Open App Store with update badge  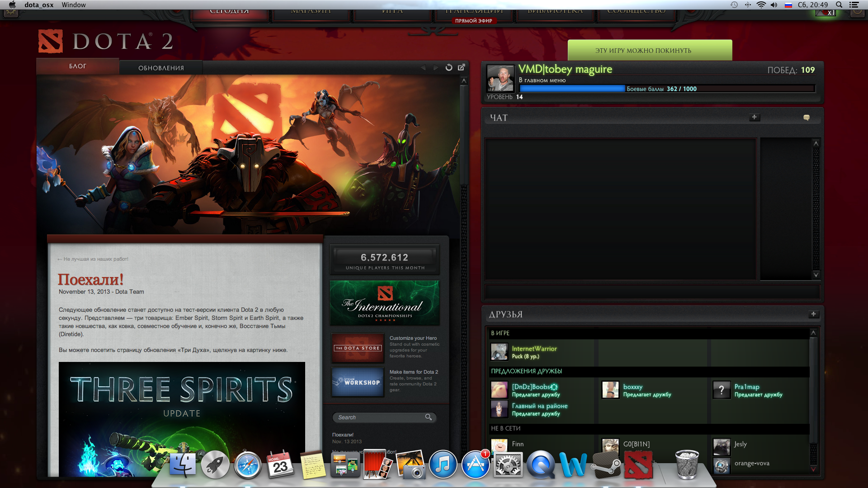pos(476,465)
